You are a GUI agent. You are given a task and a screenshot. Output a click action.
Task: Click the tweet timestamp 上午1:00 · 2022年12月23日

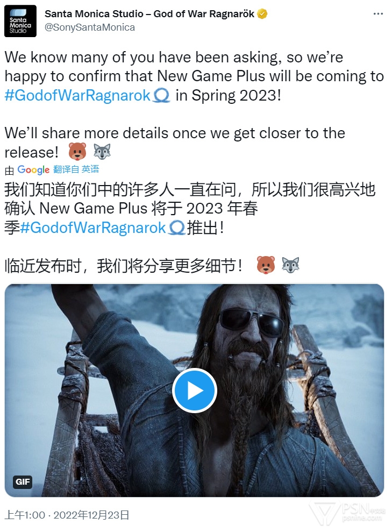click(67, 515)
